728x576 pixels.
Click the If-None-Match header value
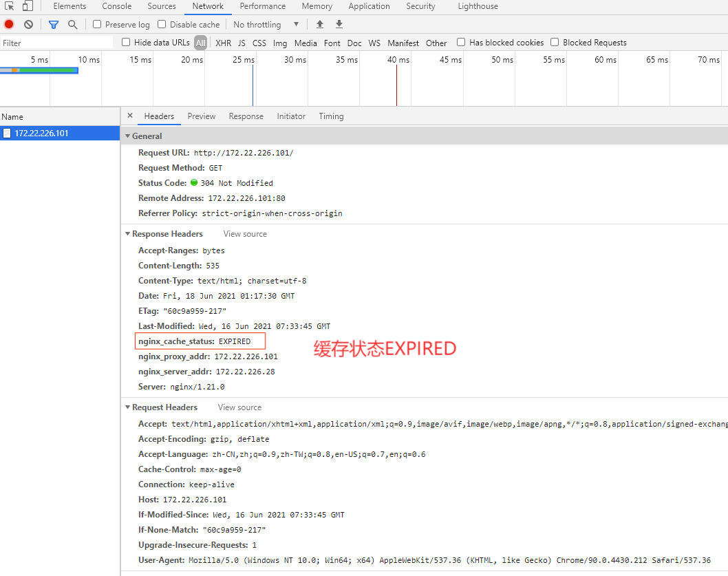(235, 530)
